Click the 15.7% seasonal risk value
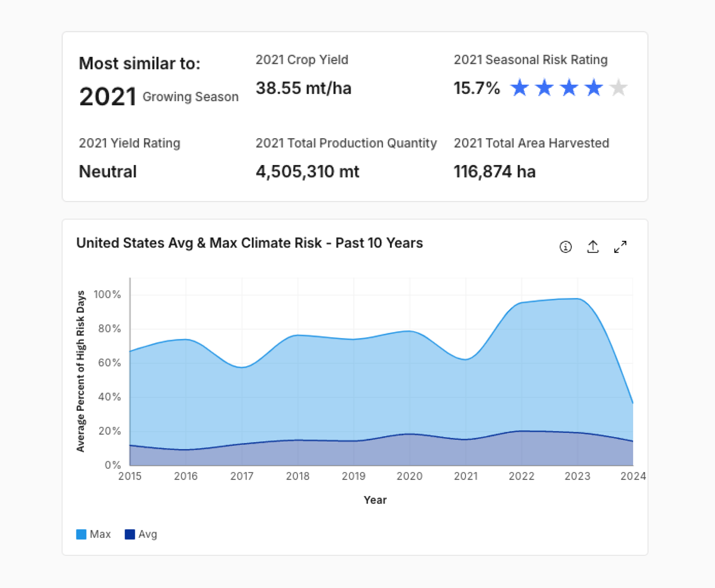 (x=477, y=88)
